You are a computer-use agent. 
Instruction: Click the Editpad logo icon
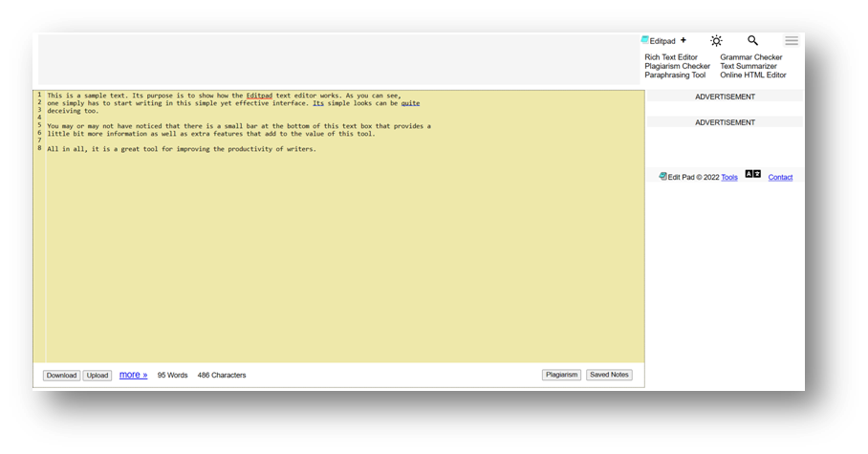(x=645, y=40)
